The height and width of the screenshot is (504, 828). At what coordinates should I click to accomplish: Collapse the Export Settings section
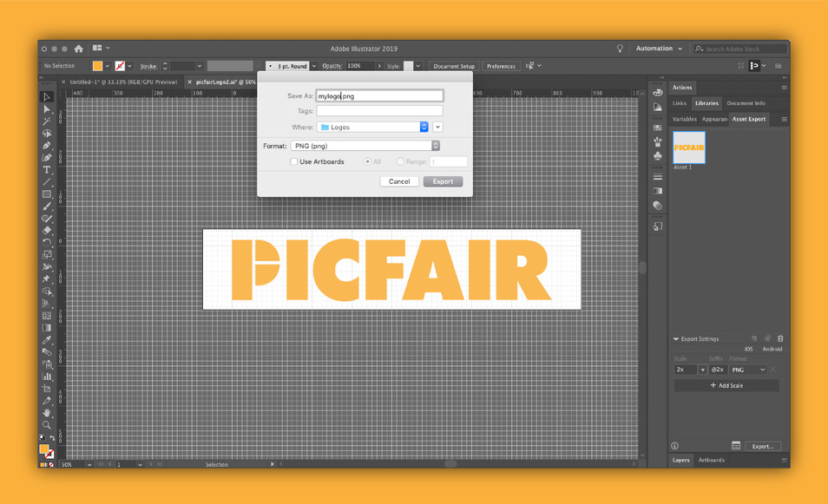click(x=676, y=339)
